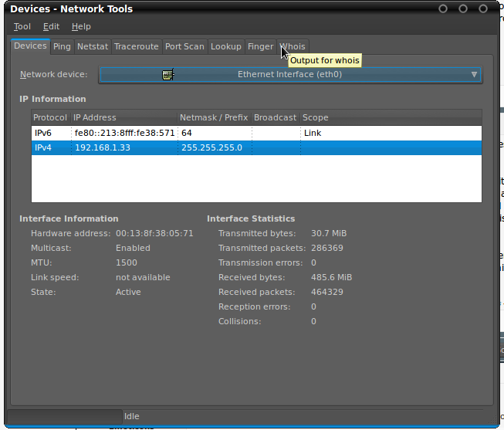504x430 pixels.
Task: Select the Devices tab
Action: pos(30,46)
